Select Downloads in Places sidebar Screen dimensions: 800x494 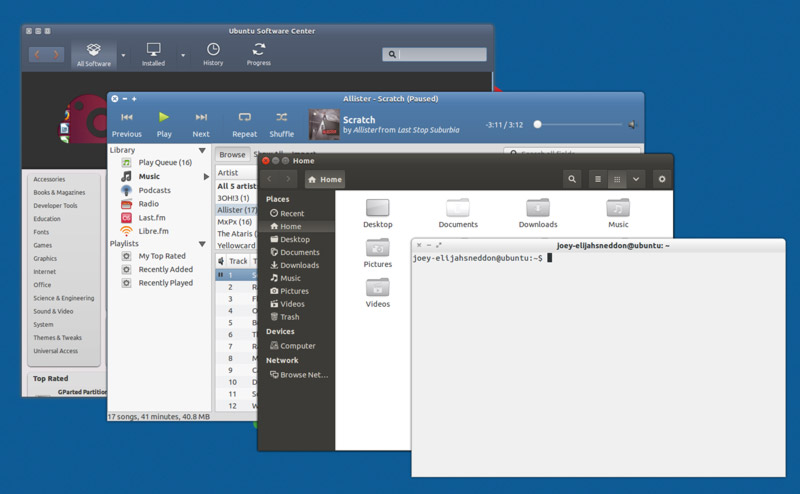[296, 265]
